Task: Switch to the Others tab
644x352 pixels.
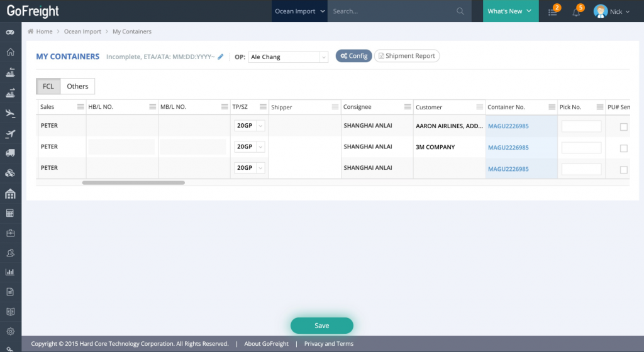Action: click(x=78, y=86)
